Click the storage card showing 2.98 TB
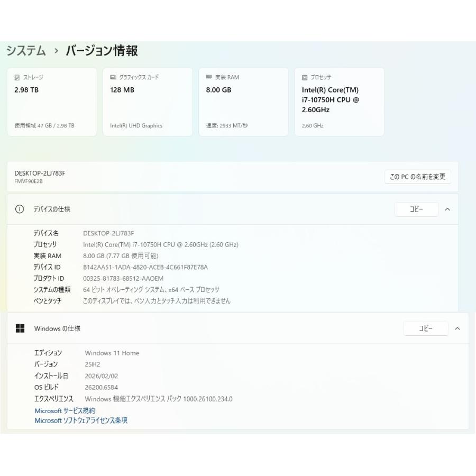Image resolution: width=476 pixels, height=476 pixels. (51, 101)
